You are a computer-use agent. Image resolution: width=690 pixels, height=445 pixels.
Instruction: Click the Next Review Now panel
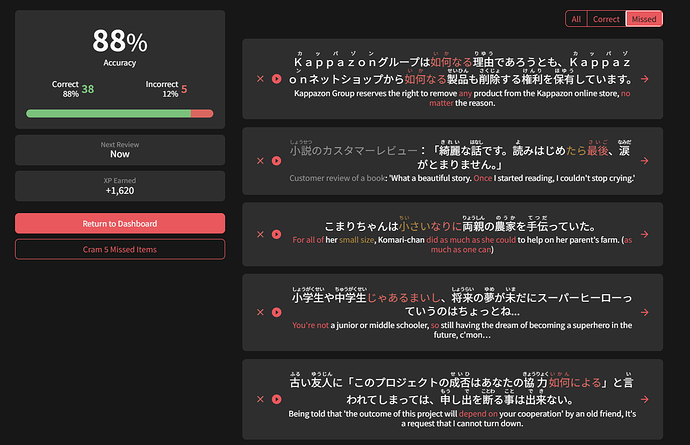pos(120,149)
